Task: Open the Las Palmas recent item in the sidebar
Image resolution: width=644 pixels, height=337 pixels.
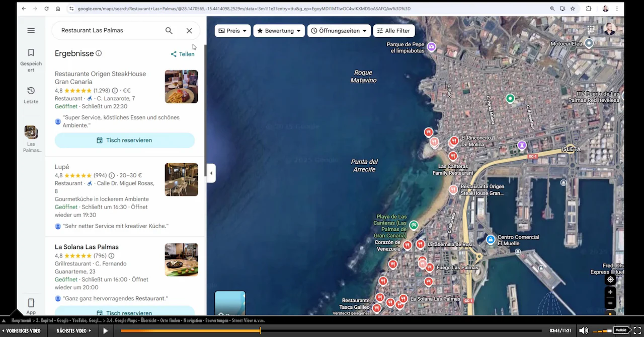Action: 31,139
